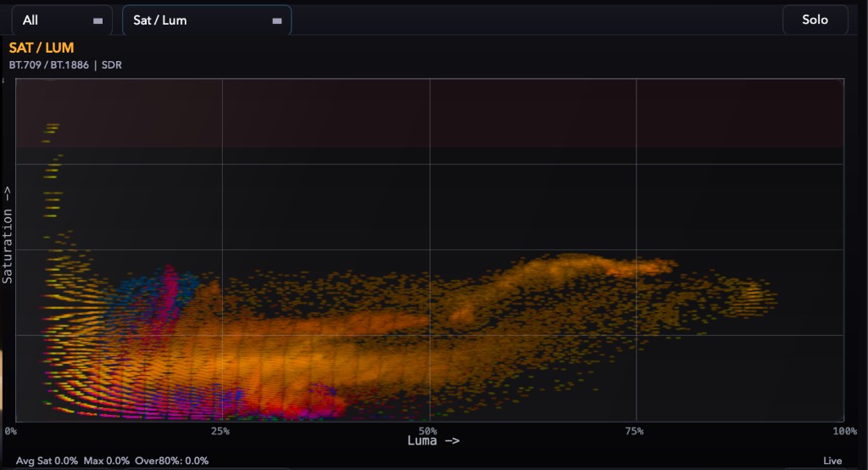Open the Sat / Lum scope type dropdown
The height and width of the screenshot is (470, 868).
pyautogui.click(x=207, y=20)
